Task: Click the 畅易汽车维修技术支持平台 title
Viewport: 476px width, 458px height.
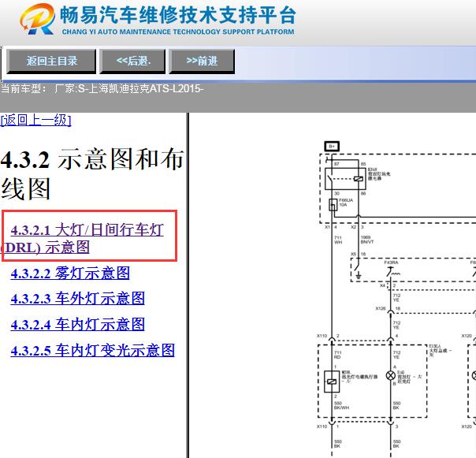Action: tap(178, 15)
